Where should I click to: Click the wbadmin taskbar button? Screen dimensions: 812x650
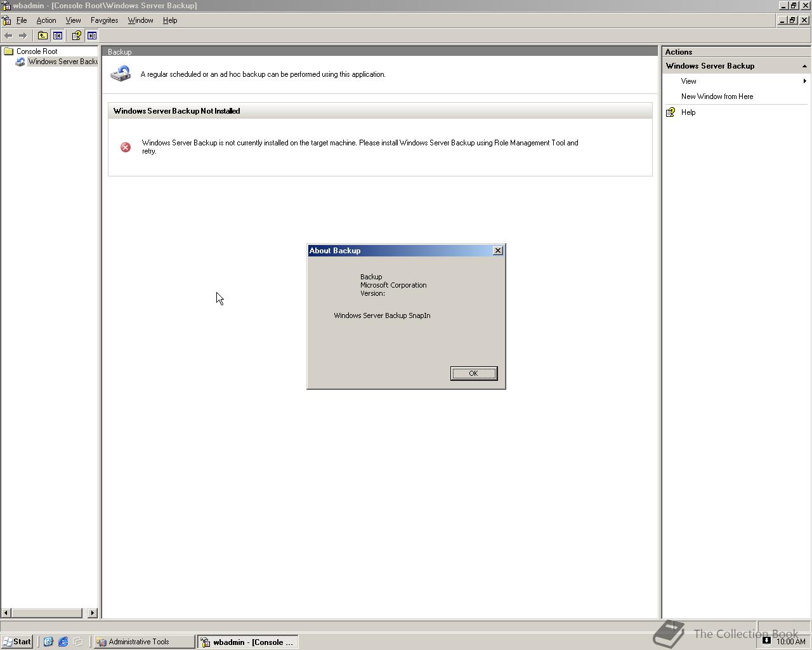(x=248, y=642)
